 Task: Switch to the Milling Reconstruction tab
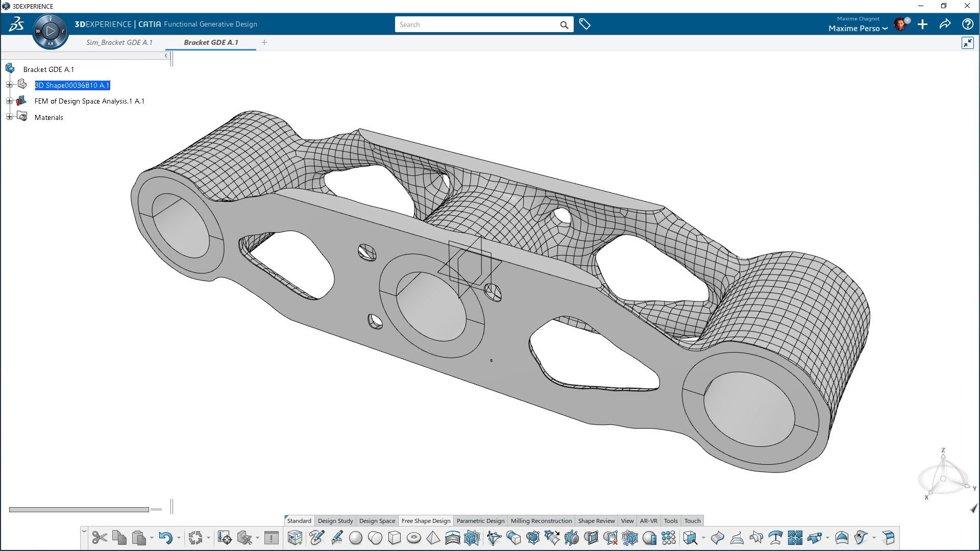click(541, 521)
